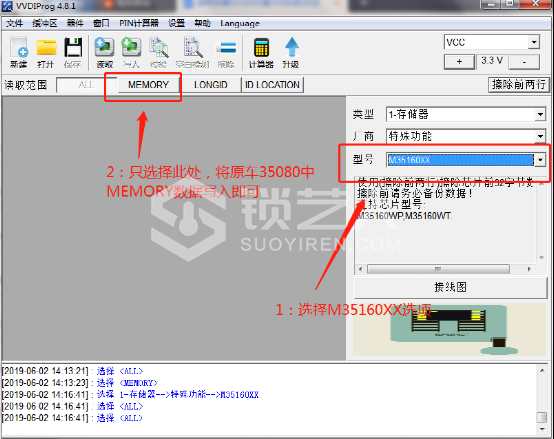Image resolution: width=554 pixels, height=439 pixels.
Task: Click the 接线图 wiring diagram button
Action: click(450, 287)
